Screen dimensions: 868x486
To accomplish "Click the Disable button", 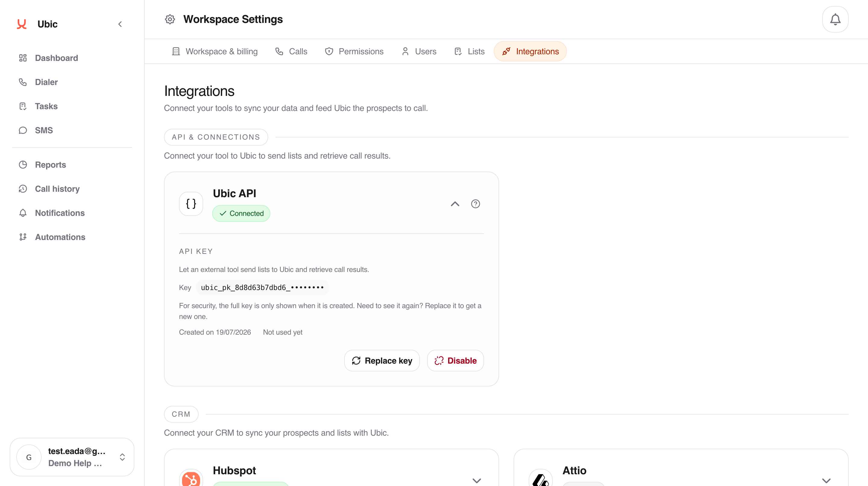I will click(x=456, y=361).
